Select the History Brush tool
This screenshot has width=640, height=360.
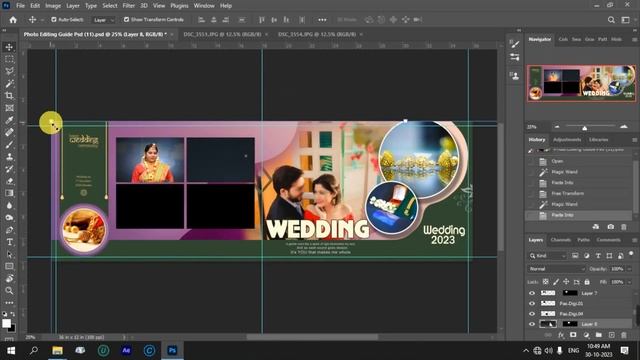(x=9, y=169)
